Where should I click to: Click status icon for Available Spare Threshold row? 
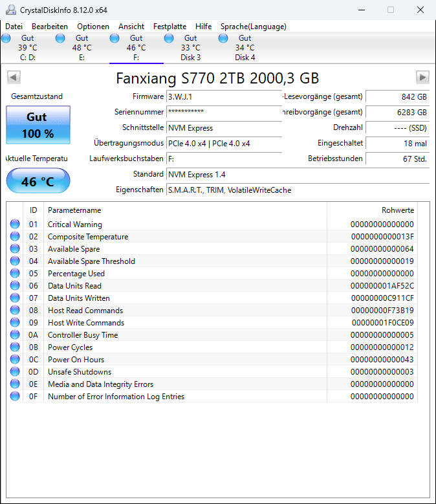(x=15, y=261)
